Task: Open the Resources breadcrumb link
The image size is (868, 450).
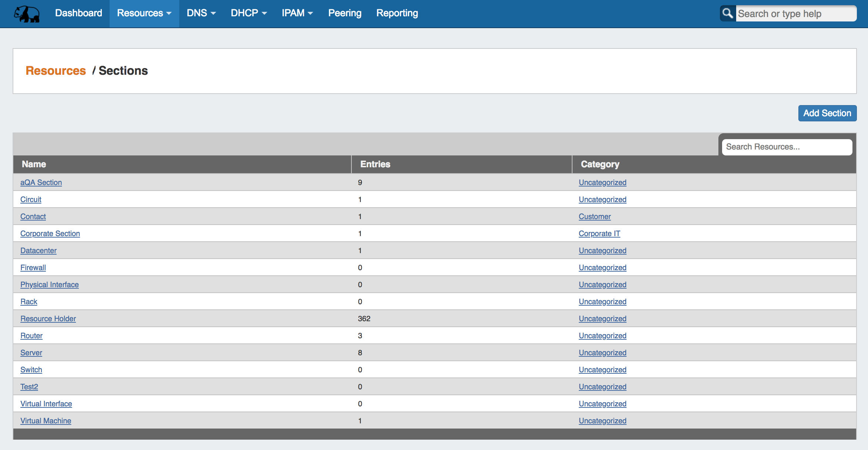Action: click(x=56, y=71)
